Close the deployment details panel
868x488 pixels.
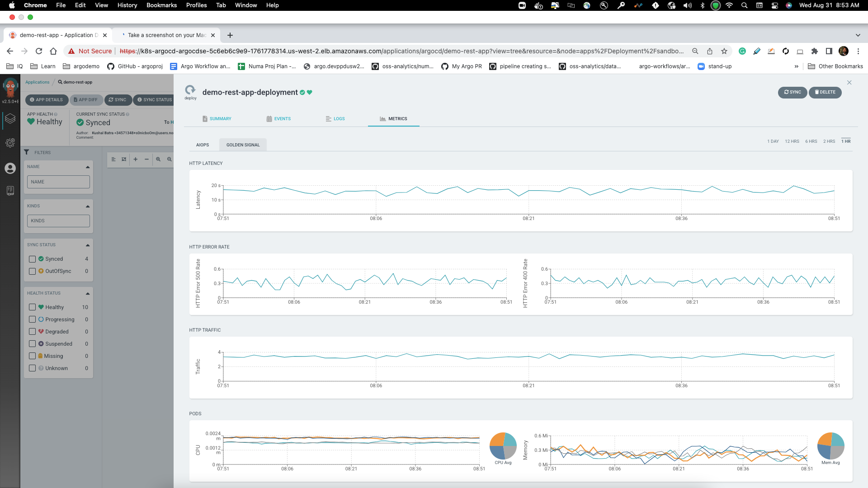point(849,82)
